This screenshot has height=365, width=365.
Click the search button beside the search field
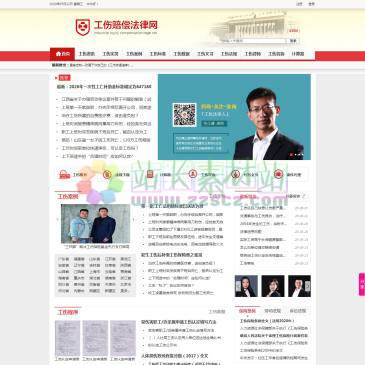coord(293,41)
